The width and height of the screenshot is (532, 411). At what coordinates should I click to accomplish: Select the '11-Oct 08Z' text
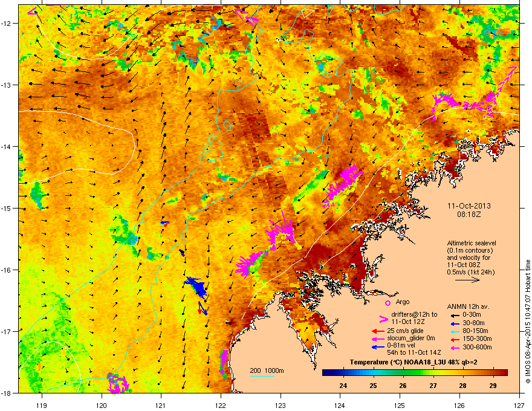[x=464, y=265]
